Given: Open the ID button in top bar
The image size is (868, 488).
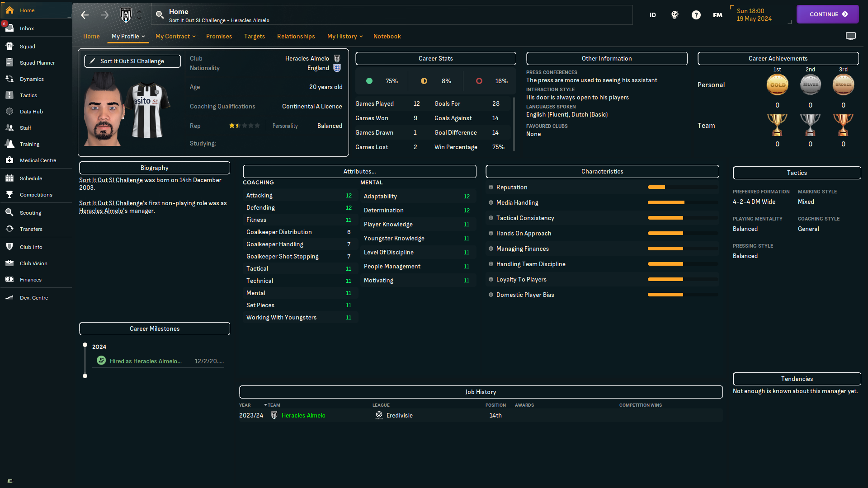Looking at the screenshot, I should click(x=653, y=15).
